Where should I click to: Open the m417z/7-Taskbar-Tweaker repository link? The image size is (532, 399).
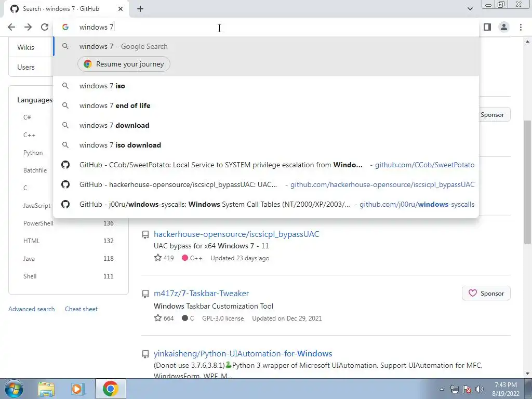(x=201, y=294)
